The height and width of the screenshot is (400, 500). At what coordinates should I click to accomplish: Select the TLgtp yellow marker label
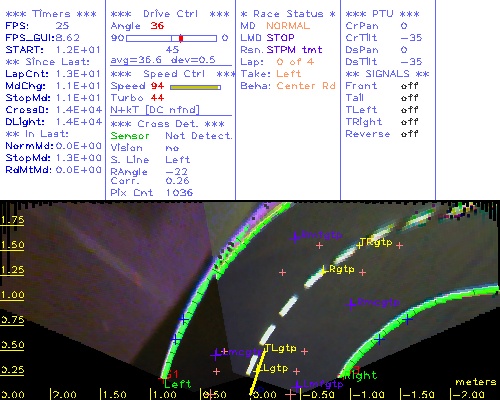[281, 348]
